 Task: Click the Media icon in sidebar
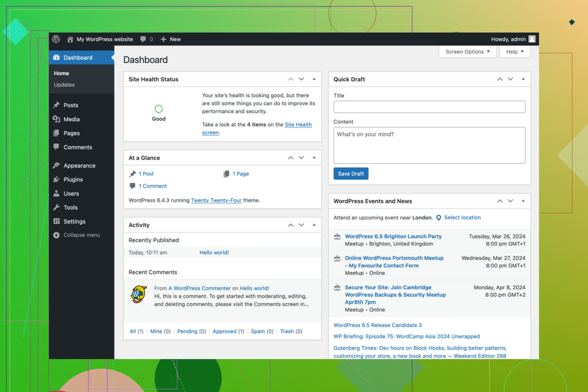click(x=56, y=119)
